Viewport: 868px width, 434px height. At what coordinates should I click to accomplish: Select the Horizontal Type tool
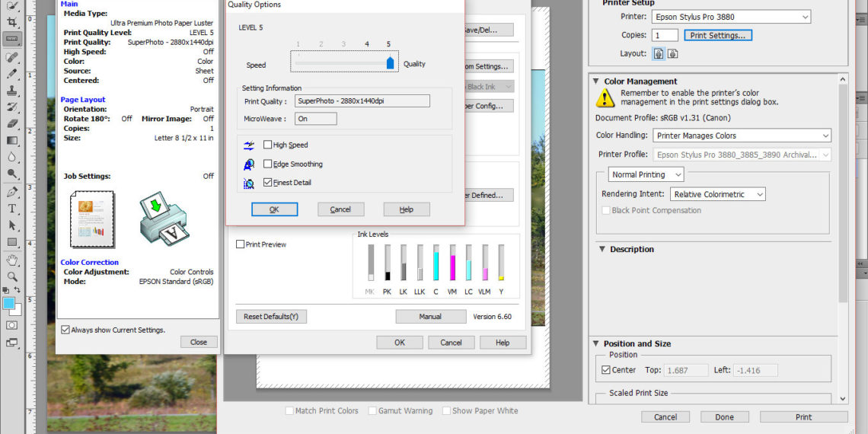click(x=11, y=209)
